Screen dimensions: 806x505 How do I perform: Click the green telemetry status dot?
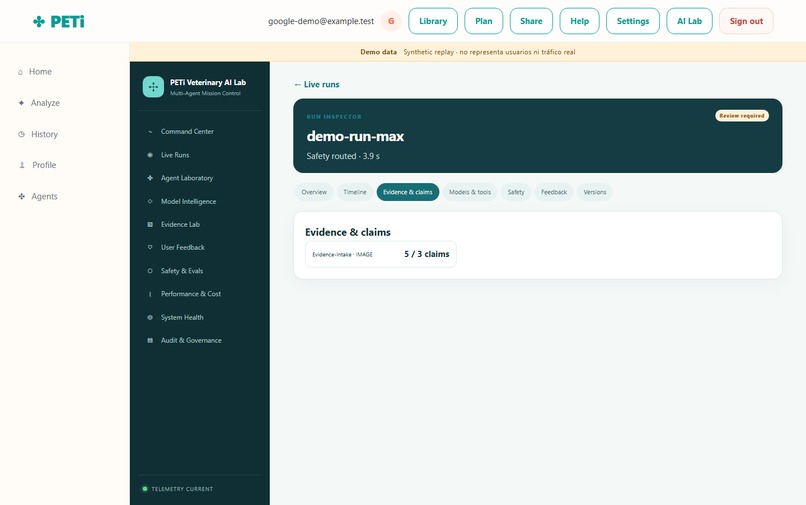tap(145, 489)
